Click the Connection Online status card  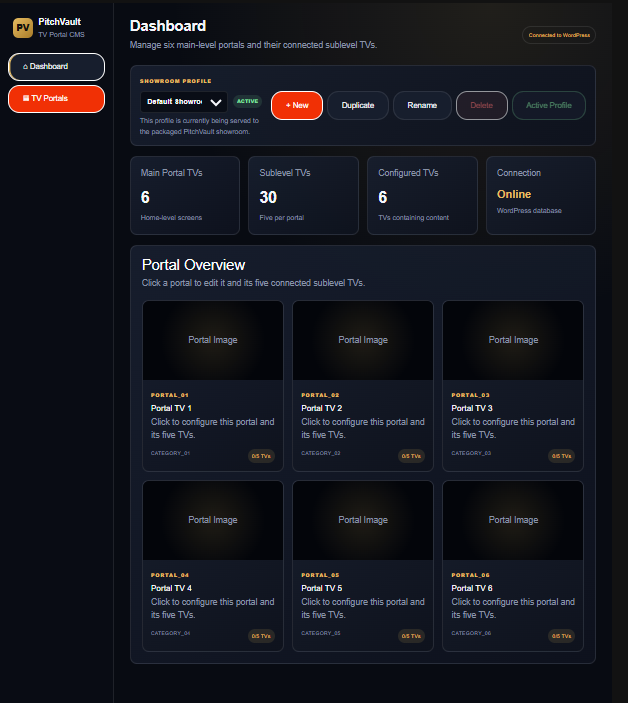pos(541,195)
